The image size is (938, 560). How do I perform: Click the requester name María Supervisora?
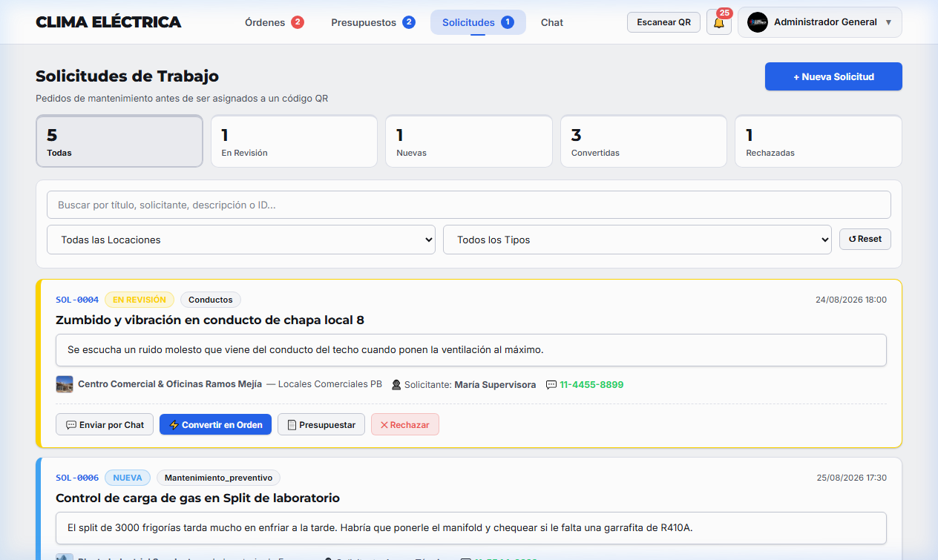(x=495, y=385)
